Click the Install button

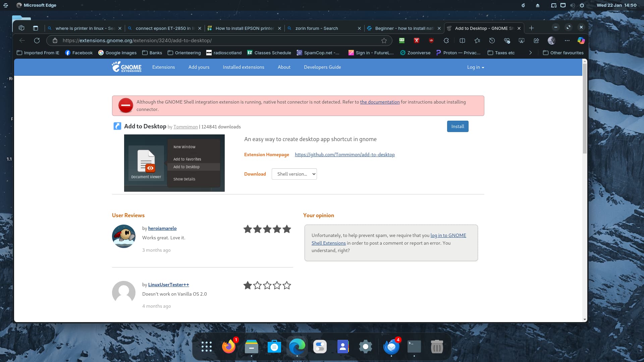(458, 126)
